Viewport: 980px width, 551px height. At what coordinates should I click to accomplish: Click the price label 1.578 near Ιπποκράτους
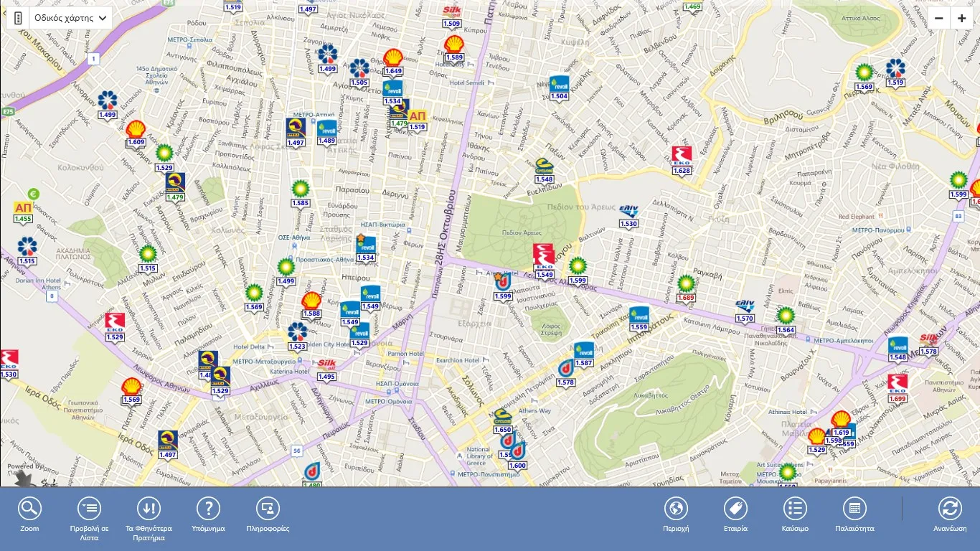pyautogui.click(x=565, y=383)
